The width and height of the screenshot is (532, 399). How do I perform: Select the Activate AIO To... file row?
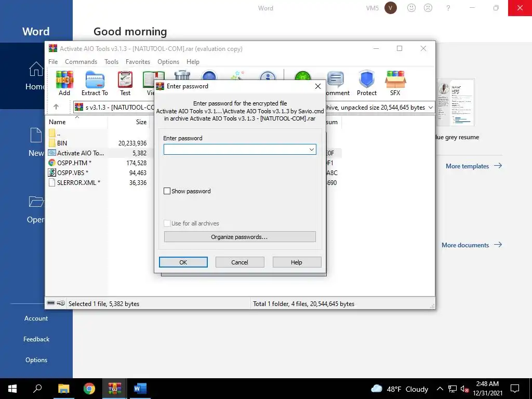[98, 153]
